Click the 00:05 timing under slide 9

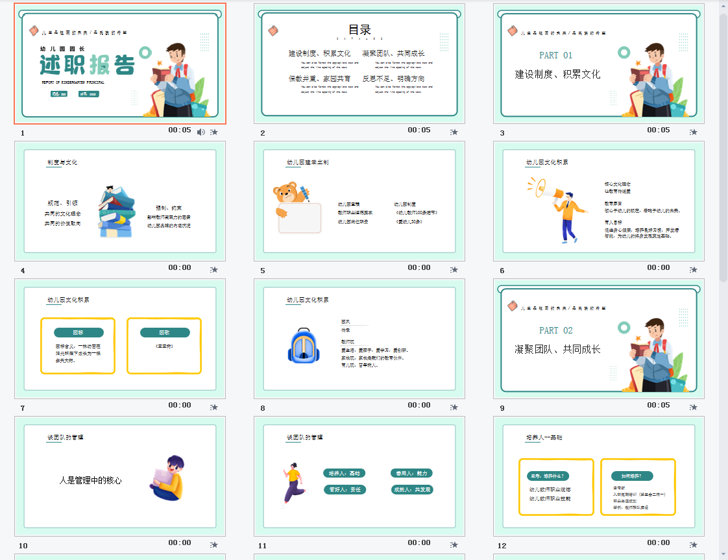[659, 405]
